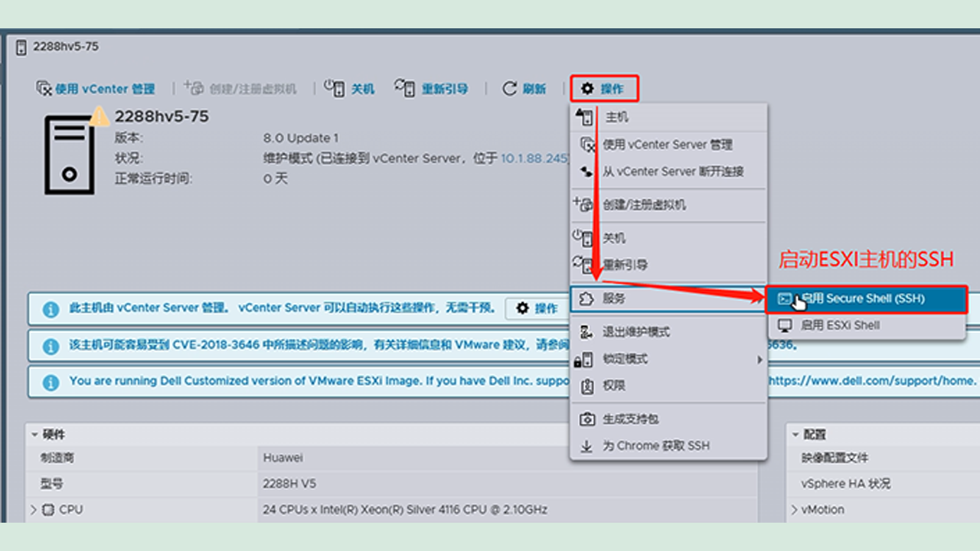Image resolution: width=980 pixels, height=551 pixels.
Task: Click info icon on CVE-2018-3646 banner
Action: [51, 346]
